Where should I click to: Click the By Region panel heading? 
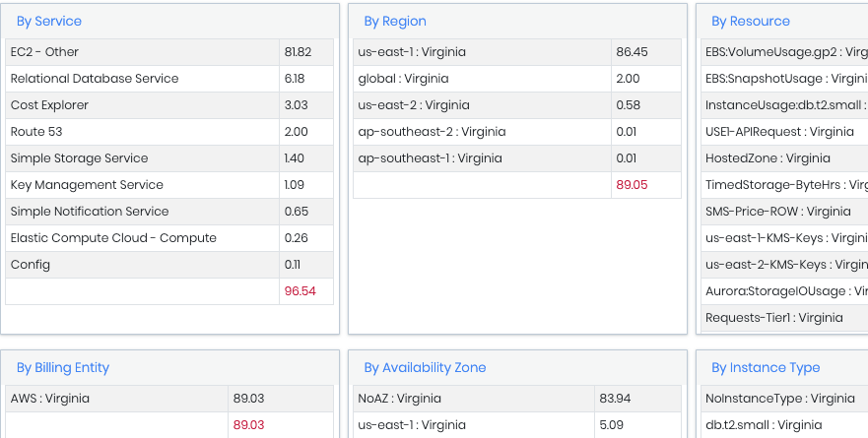(x=395, y=21)
